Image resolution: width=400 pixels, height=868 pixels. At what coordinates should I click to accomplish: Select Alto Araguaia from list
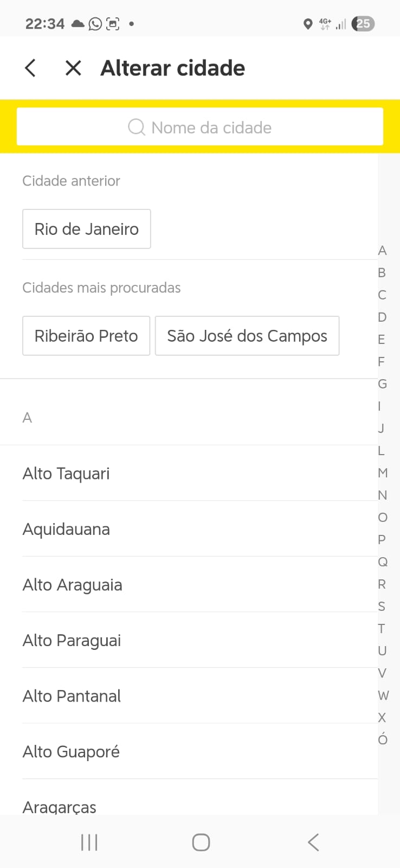[x=73, y=585]
